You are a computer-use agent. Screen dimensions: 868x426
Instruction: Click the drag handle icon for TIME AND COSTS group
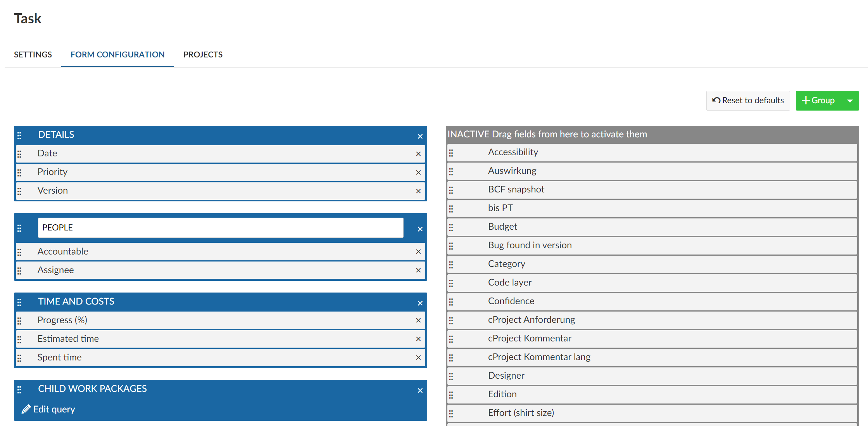[x=20, y=301]
